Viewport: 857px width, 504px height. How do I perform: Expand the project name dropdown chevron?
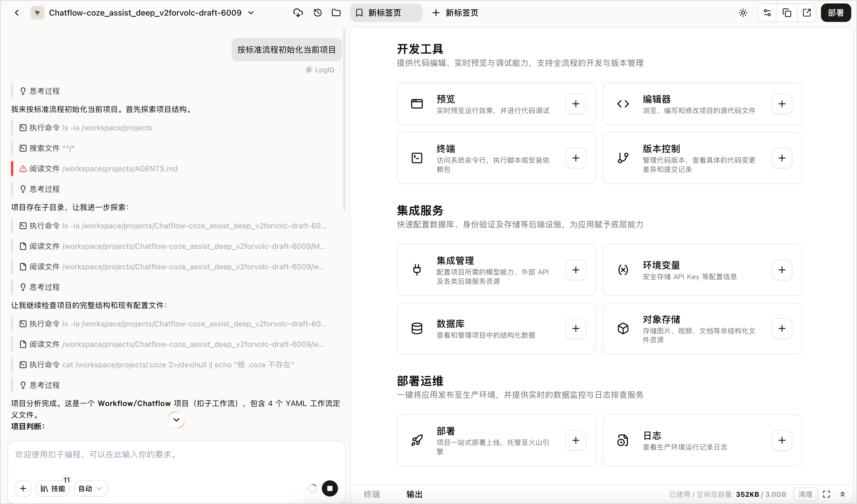[251, 13]
